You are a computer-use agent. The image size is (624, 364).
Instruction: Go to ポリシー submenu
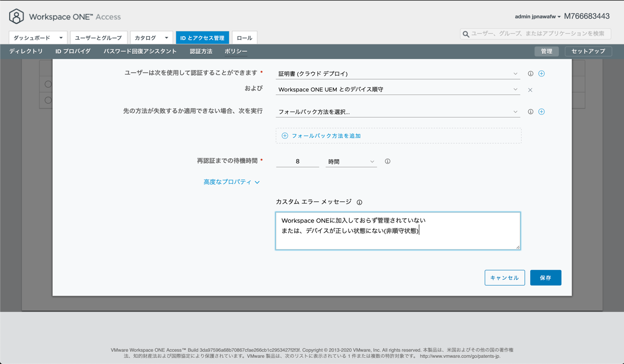coord(236,51)
